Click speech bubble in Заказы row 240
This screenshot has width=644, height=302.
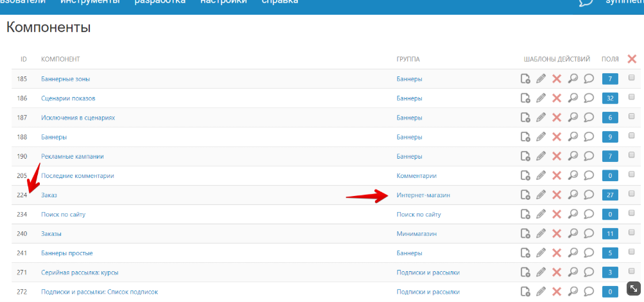[x=589, y=233]
